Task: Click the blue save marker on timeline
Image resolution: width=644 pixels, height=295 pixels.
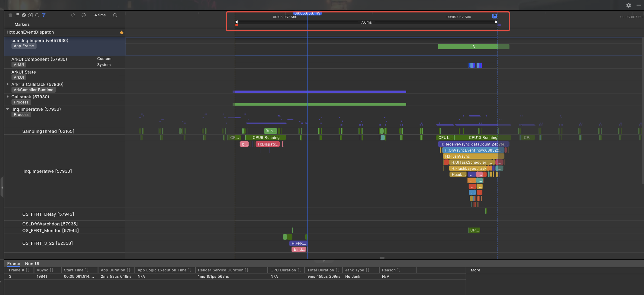Action: coord(494,16)
